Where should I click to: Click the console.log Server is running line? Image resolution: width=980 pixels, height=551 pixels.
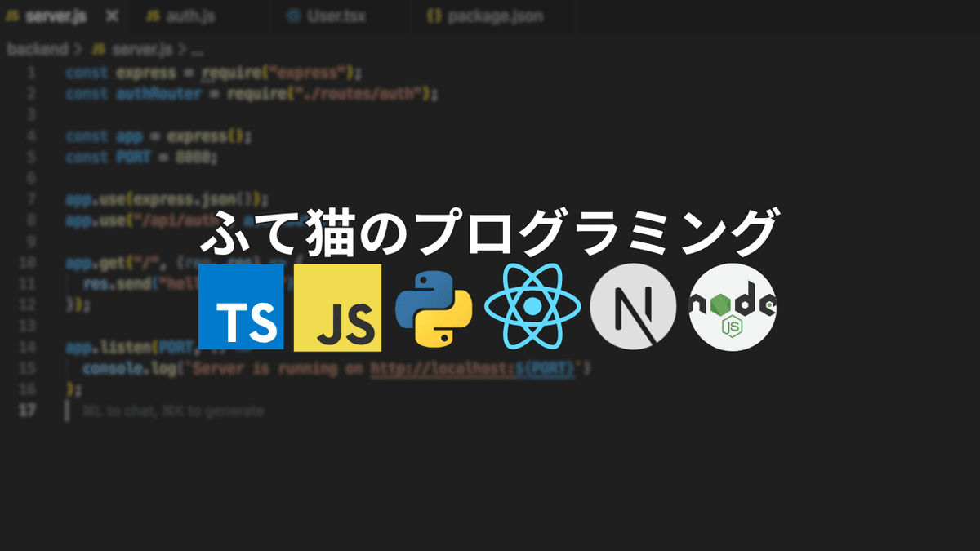[336, 369]
